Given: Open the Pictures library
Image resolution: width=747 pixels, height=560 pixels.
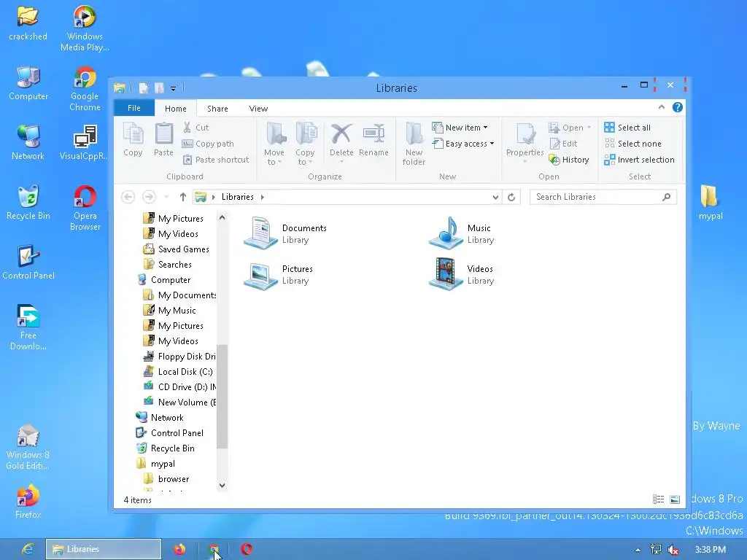Looking at the screenshot, I should click(x=278, y=274).
